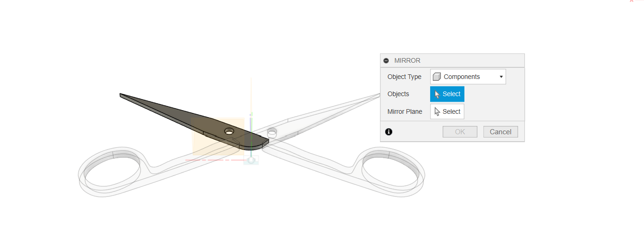This screenshot has height=242, width=644.
Task: Click the MIRROR dialog title bar
Action: point(452,61)
